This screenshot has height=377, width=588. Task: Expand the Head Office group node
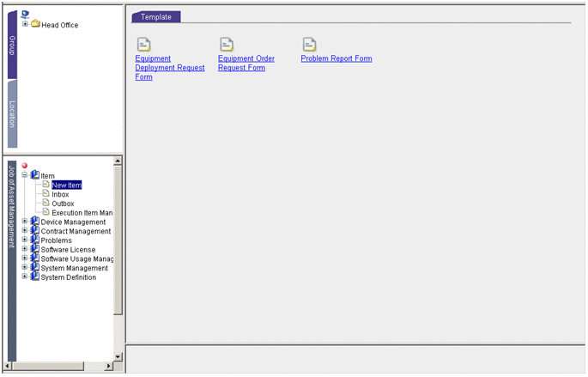click(25, 24)
